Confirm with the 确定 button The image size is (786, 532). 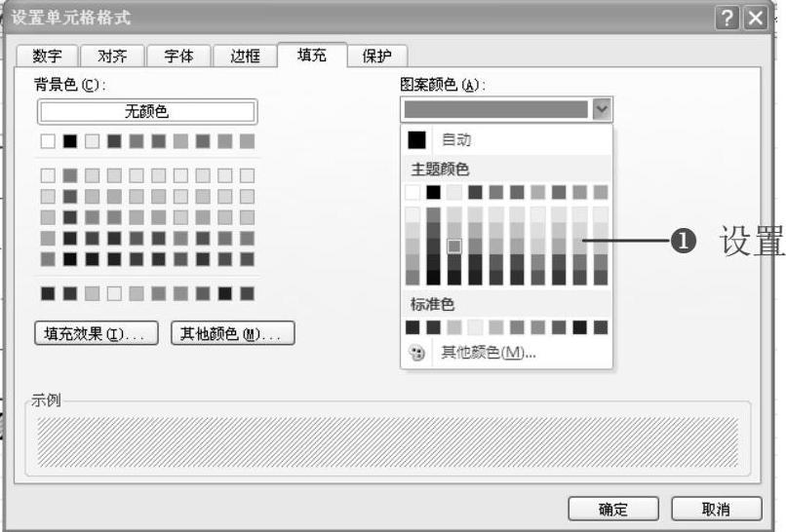tap(613, 509)
